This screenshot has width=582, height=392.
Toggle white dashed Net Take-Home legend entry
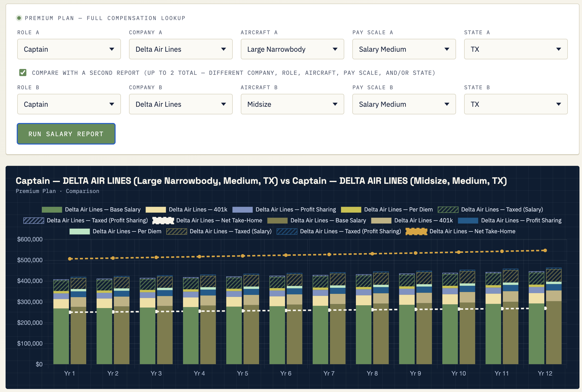[x=163, y=220]
